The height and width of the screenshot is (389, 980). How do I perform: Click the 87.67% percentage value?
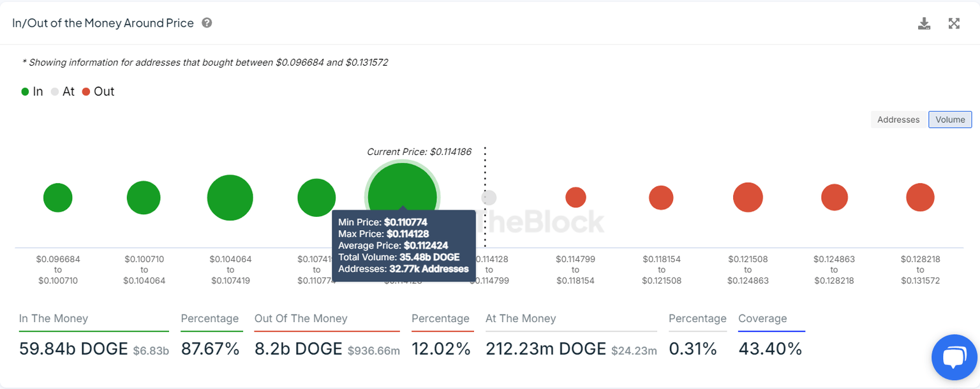click(210, 348)
